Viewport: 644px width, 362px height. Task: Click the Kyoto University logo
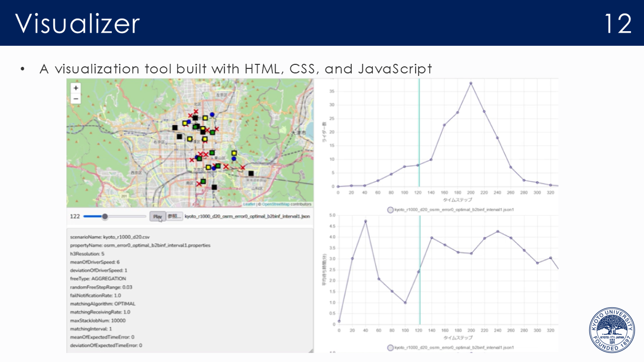coord(612,330)
